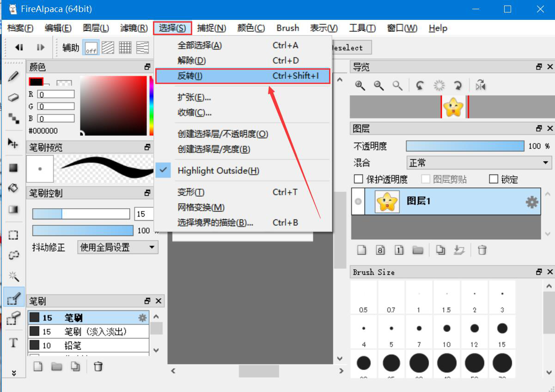
Task: Open gear settings of selected 笔刷 brush
Action: click(142, 318)
